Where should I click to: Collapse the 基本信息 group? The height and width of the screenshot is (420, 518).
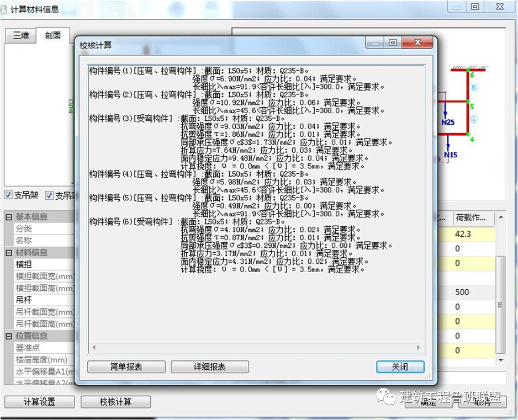click(x=9, y=217)
